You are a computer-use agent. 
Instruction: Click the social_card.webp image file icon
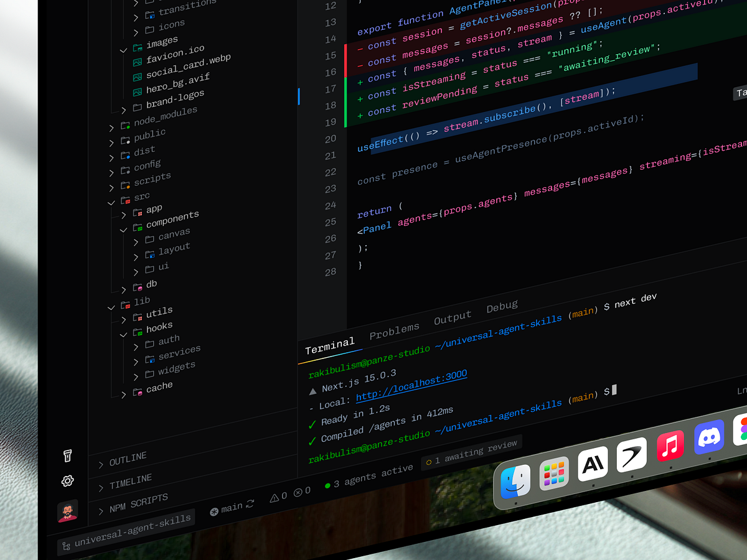click(x=137, y=77)
